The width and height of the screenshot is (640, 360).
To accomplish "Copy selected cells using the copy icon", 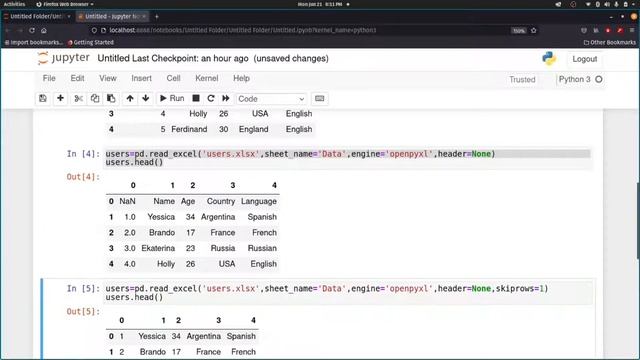I will point(95,98).
